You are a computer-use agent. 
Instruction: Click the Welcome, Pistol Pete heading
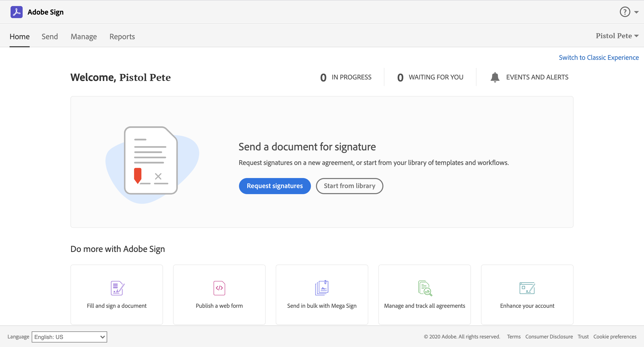[x=120, y=77]
